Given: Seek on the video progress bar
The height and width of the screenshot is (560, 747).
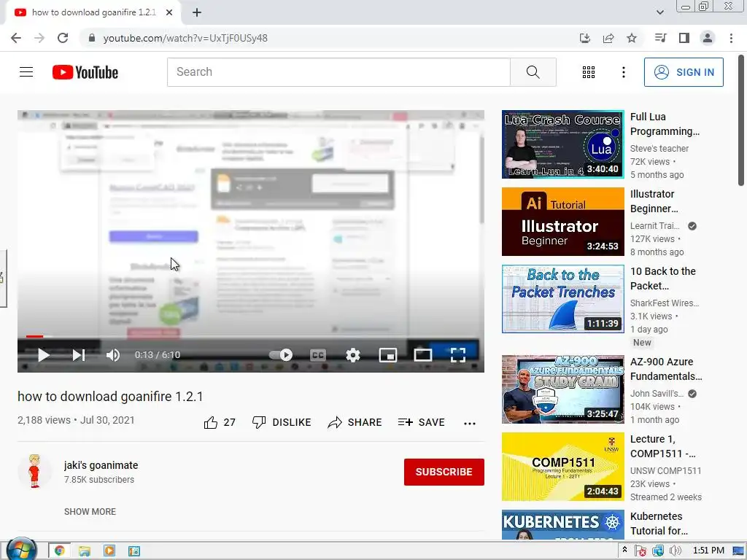Looking at the screenshot, I should coord(251,337).
